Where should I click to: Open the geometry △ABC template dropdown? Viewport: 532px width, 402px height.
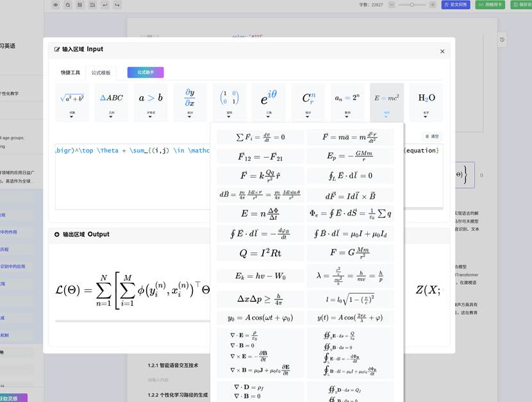click(112, 103)
